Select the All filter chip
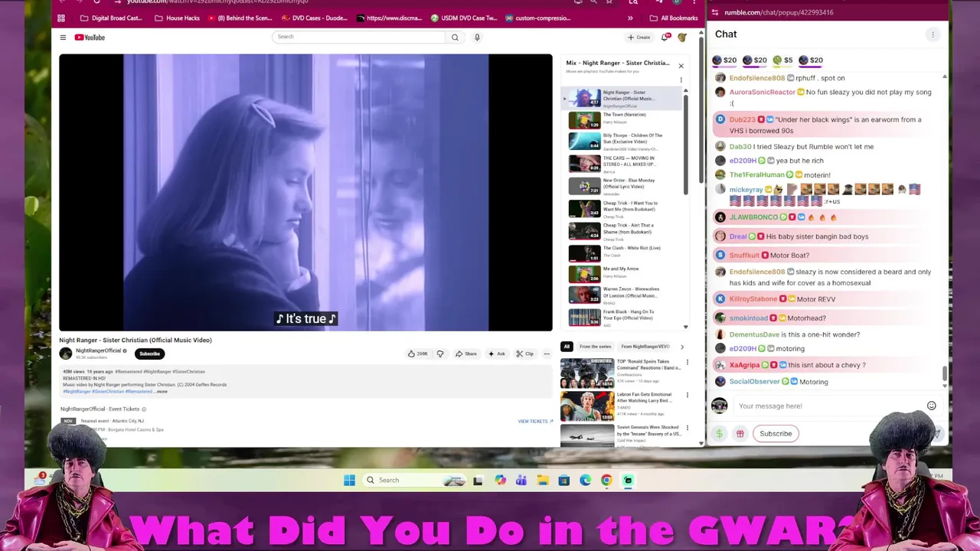This screenshot has width=980, height=551. pyautogui.click(x=567, y=347)
